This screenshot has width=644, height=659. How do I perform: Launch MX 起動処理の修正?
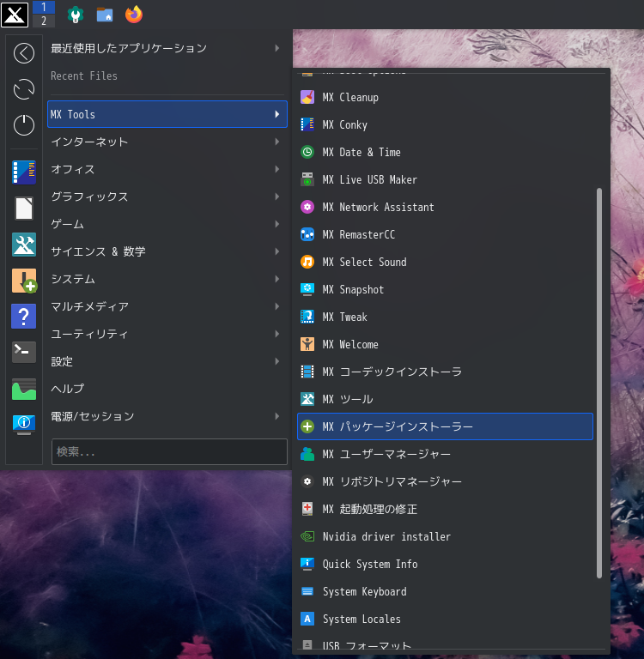point(445,509)
